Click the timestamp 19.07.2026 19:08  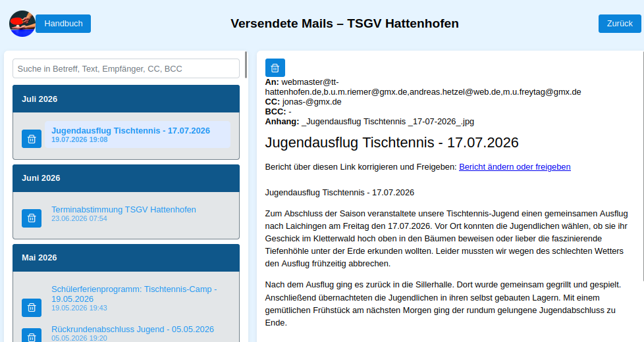tap(79, 139)
